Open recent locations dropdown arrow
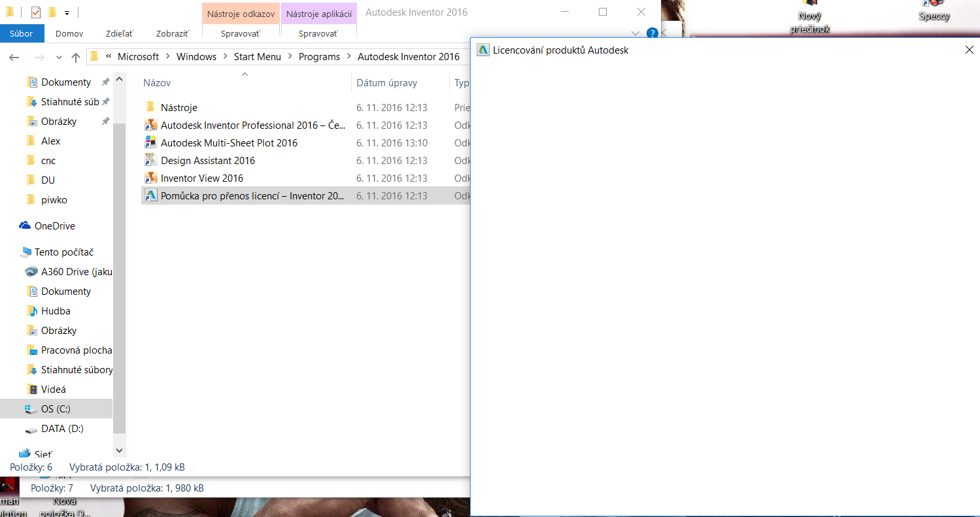Viewport: 980px width, 517px height. (x=59, y=58)
